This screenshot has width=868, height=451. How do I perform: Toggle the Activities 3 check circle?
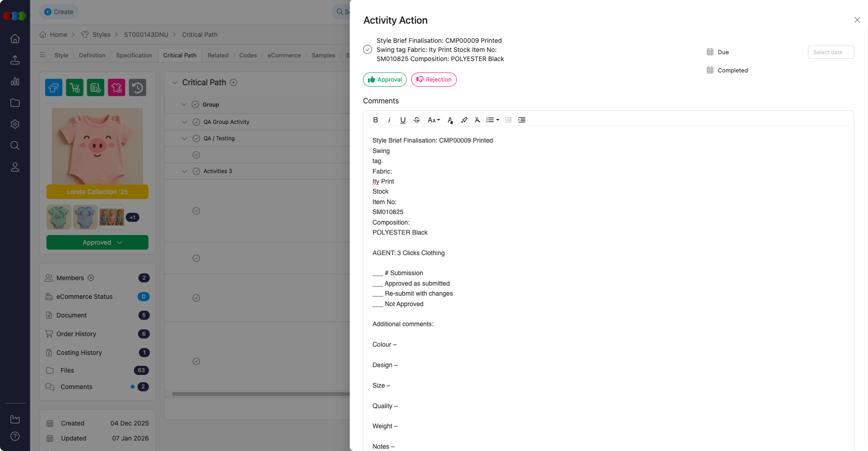point(196,171)
